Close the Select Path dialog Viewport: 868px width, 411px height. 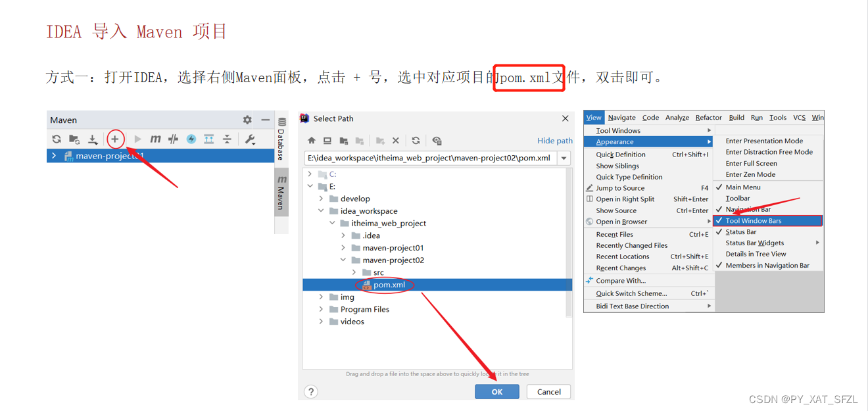(x=565, y=118)
